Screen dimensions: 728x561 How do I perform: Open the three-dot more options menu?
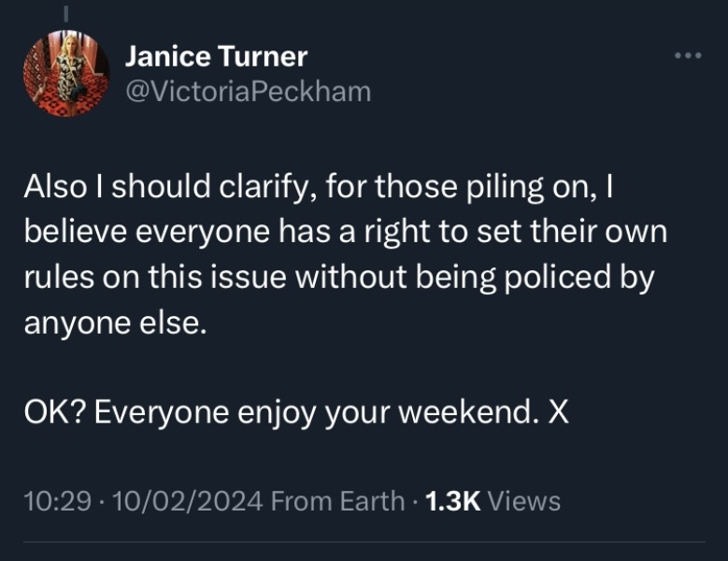(x=687, y=55)
